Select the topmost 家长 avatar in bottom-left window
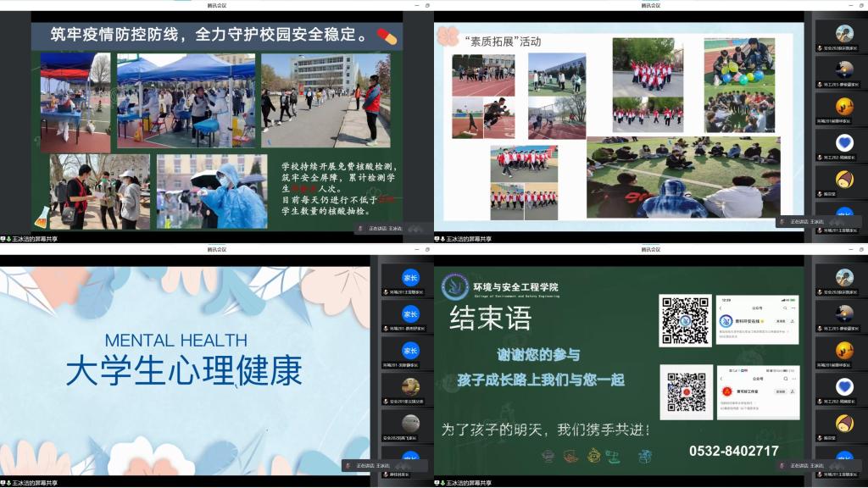The width and height of the screenshot is (868, 488). point(410,278)
